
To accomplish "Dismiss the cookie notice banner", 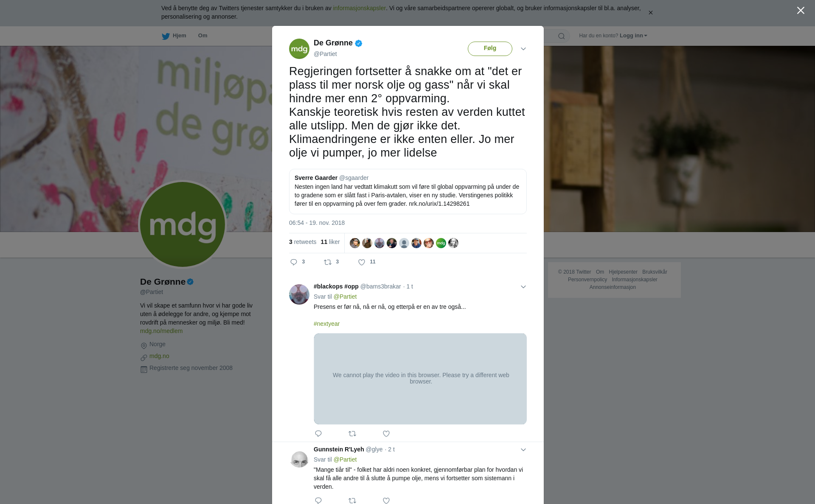I will 650,13.
